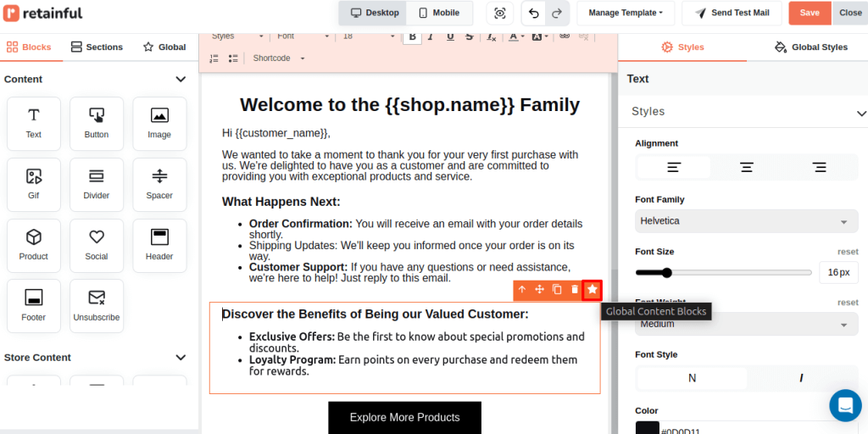Click the Font Size slider handle
This screenshot has width=868, height=434.
[x=666, y=272]
